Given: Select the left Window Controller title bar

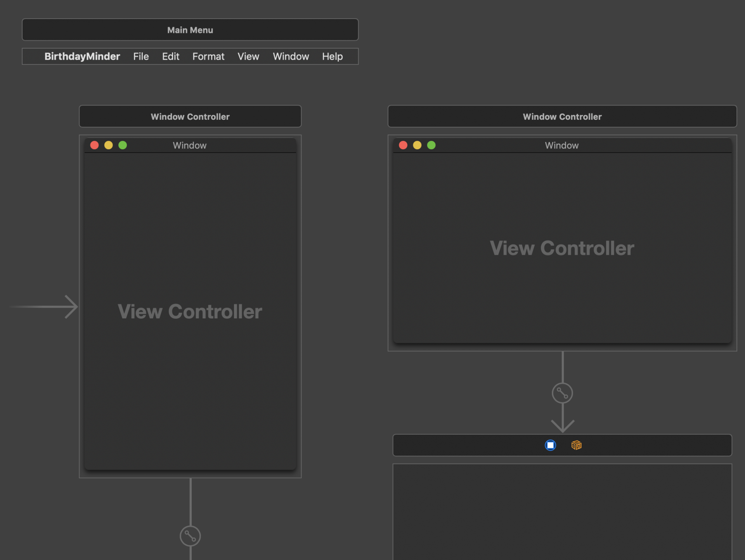Looking at the screenshot, I should pyautogui.click(x=190, y=116).
